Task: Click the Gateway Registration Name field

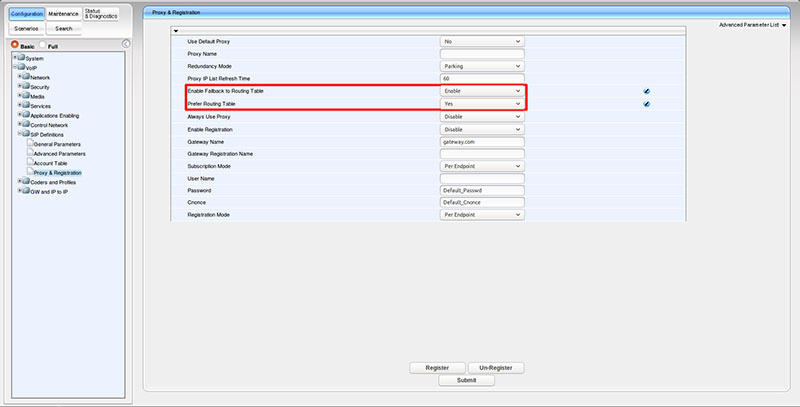Action: click(482, 154)
